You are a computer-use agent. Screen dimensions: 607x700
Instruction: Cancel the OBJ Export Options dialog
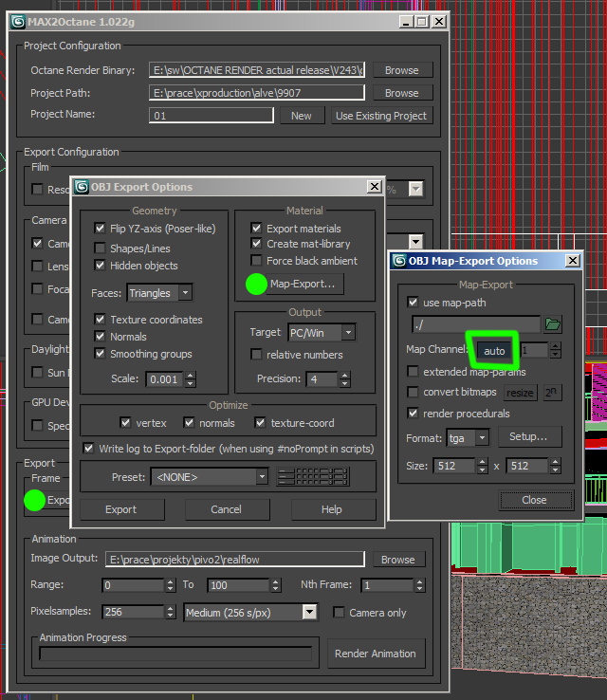(x=227, y=509)
